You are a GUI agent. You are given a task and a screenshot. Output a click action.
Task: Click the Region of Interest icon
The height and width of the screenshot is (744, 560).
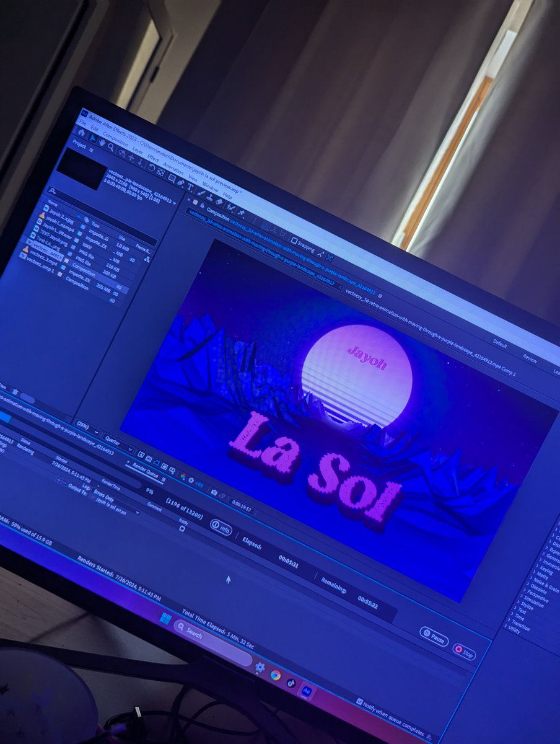164,467
